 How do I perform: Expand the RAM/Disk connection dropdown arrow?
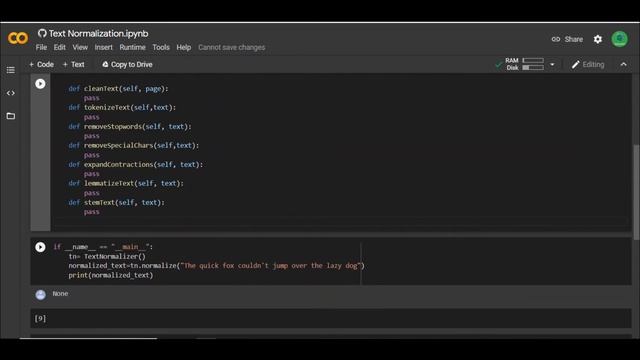click(552, 64)
